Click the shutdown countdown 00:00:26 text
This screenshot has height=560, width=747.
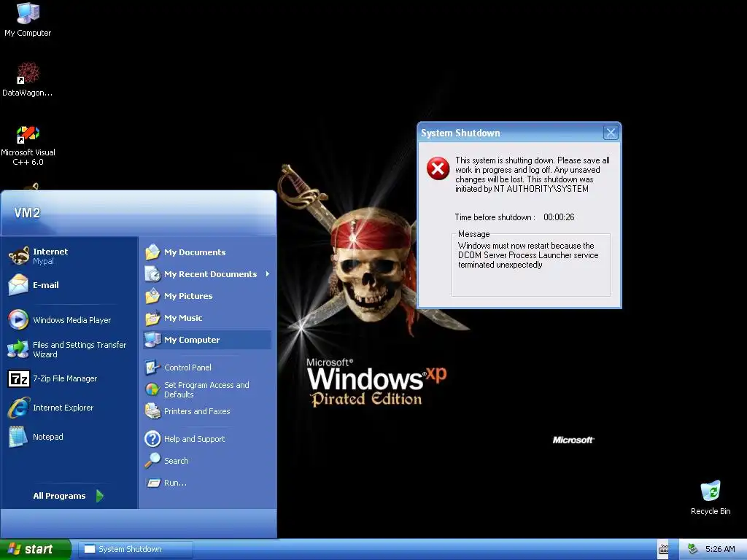559,217
